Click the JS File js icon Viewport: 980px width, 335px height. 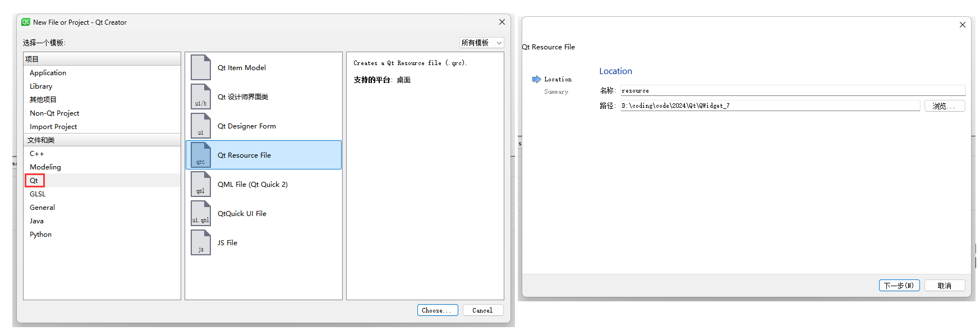(201, 242)
